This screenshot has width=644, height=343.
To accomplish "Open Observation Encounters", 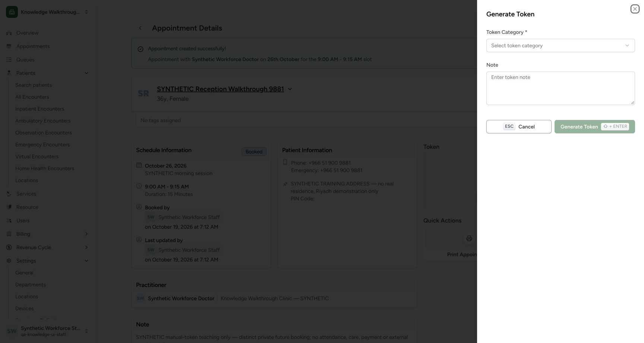I will [44, 133].
